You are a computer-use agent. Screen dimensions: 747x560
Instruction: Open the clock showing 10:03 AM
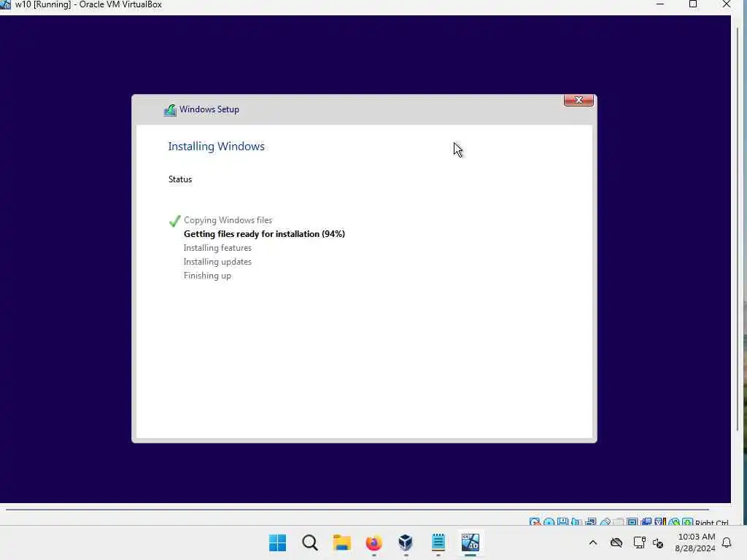click(x=695, y=542)
